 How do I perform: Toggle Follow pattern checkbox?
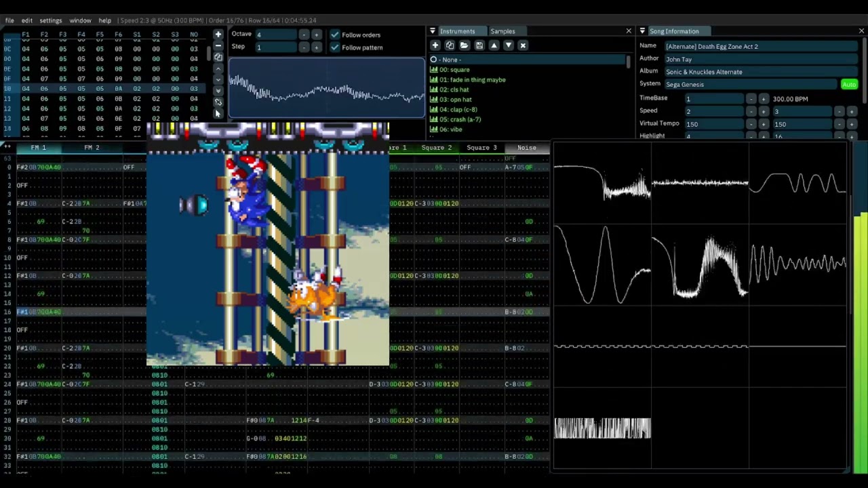(x=335, y=47)
